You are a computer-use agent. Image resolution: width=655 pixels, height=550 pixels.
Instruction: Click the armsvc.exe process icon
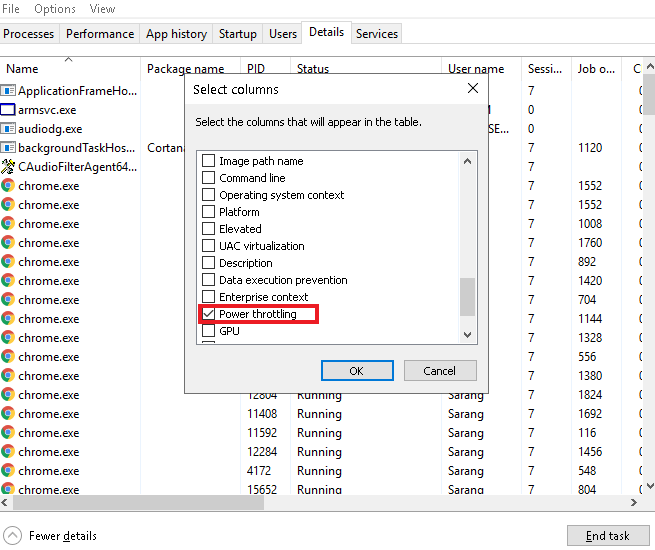pyautogui.click(x=8, y=110)
